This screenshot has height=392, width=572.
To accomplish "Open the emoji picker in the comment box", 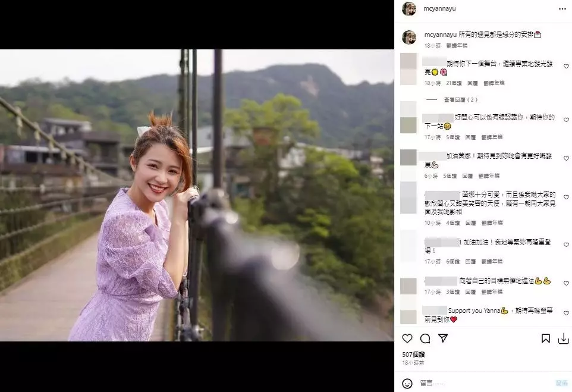I will [x=407, y=383].
